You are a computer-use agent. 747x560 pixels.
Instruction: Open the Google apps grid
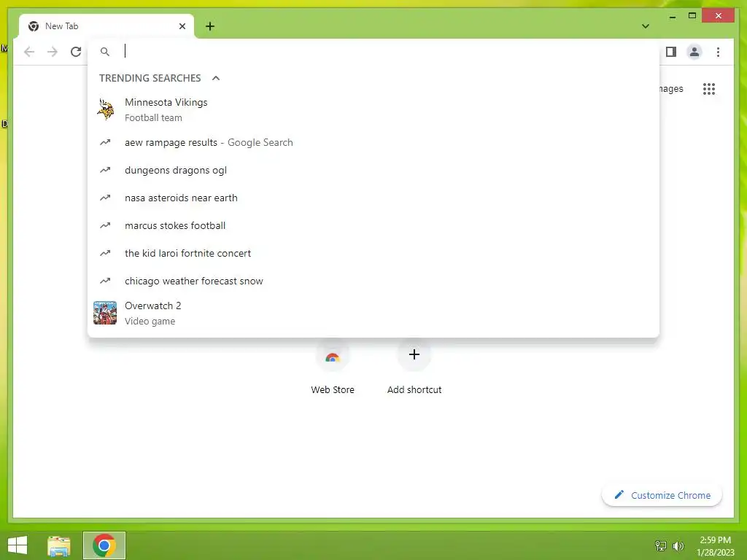click(x=709, y=89)
